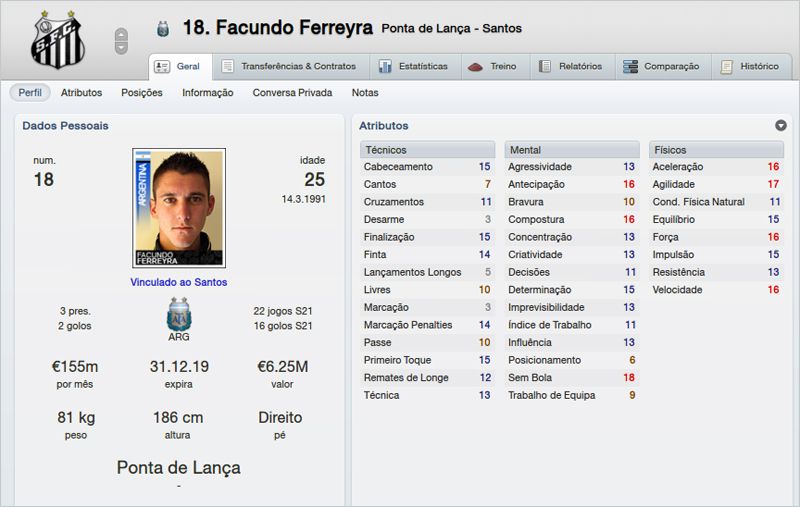Switch to the Atributos sub-tab
The height and width of the screenshot is (507, 800).
(x=81, y=92)
